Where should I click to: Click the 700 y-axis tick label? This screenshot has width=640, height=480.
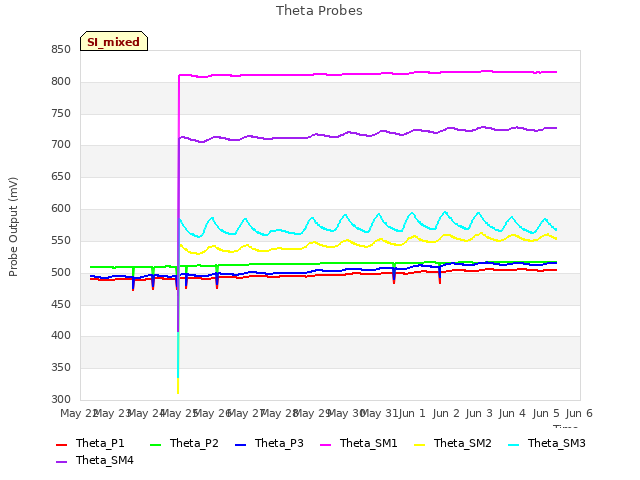(61, 144)
